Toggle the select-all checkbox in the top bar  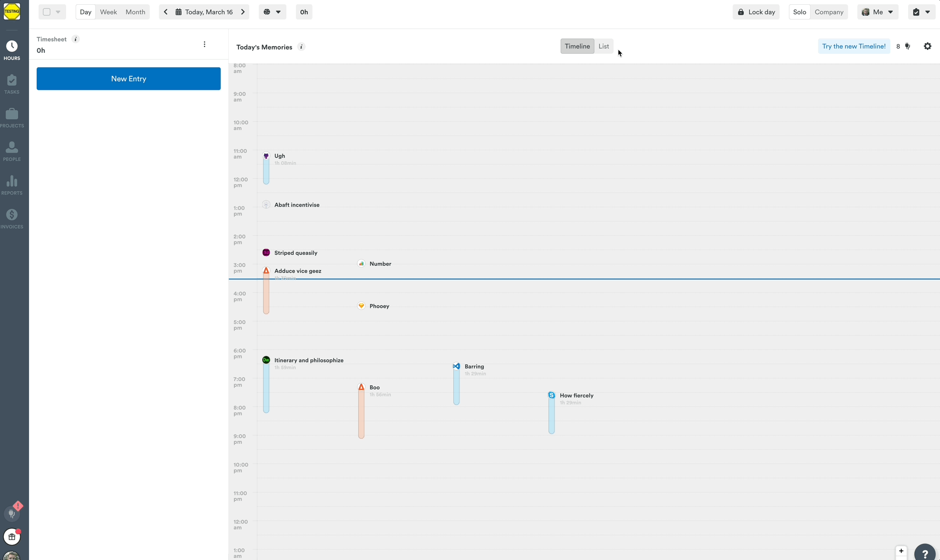46,12
